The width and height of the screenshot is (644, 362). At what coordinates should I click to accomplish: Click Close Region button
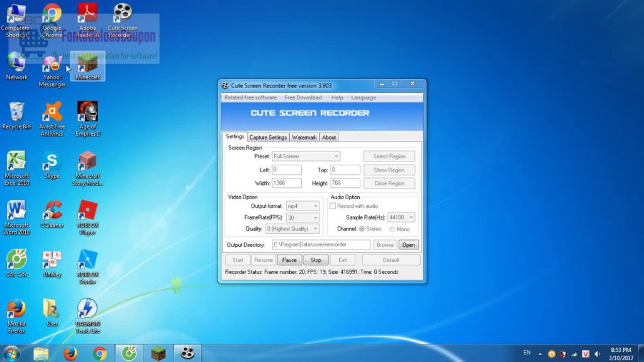tap(389, 184)
